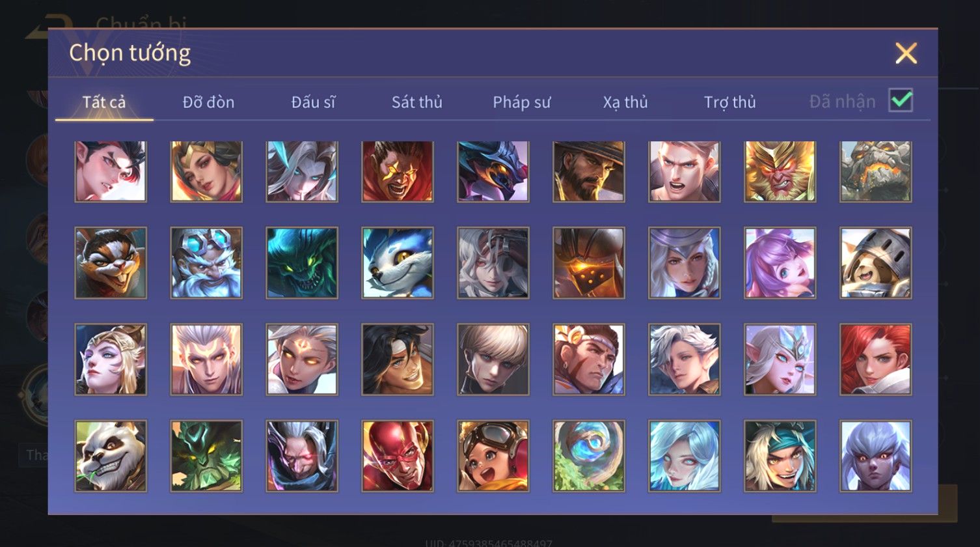Select the red-haired woman hero portrait

tap(876, 359)
